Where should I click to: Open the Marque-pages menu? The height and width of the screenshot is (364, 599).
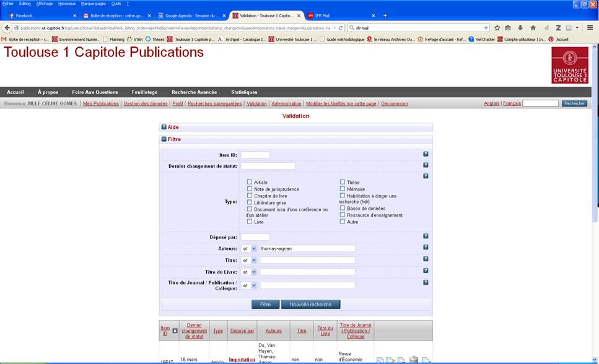pos(93,4)
